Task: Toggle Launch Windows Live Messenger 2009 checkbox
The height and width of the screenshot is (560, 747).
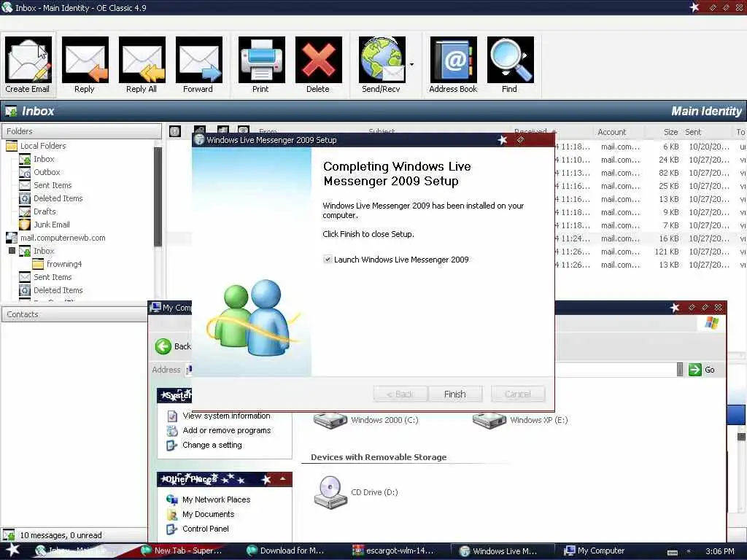Action: pos(328,260)
